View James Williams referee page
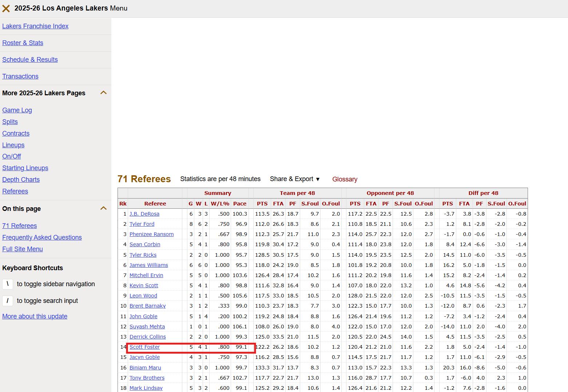This screenshot has width=568, height=392. pos(149,265)
